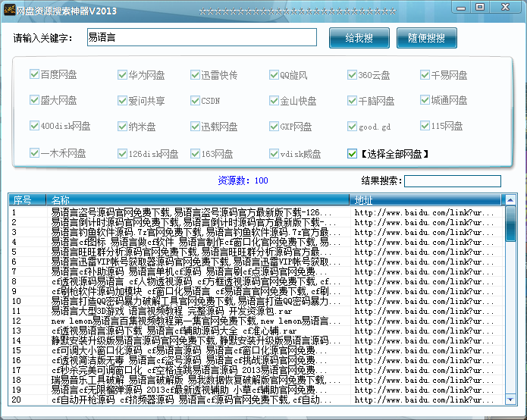527x420 pixels.
Task: Select result row 6 易语言迅雷VIP帐号获取器
Action: point(256,262)
